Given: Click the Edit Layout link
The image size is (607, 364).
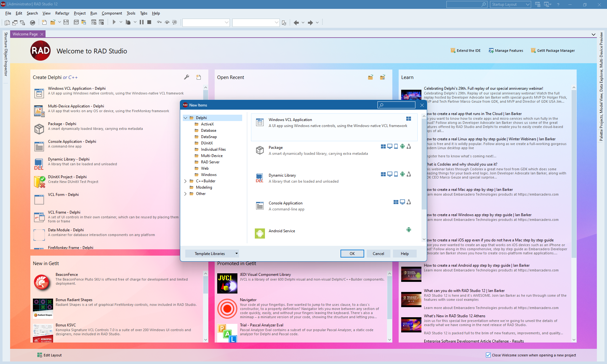Looking at the screenshot, I should 49,355.
